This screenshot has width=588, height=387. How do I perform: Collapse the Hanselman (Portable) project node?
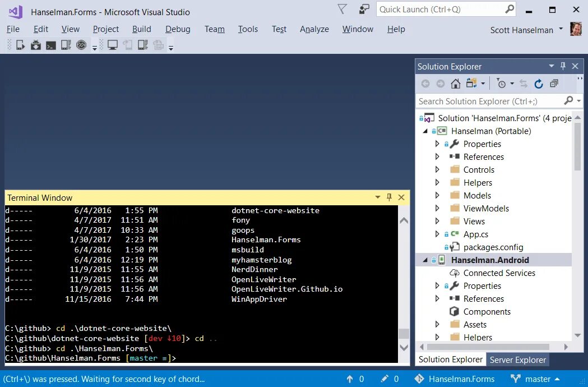click(425, 131)
